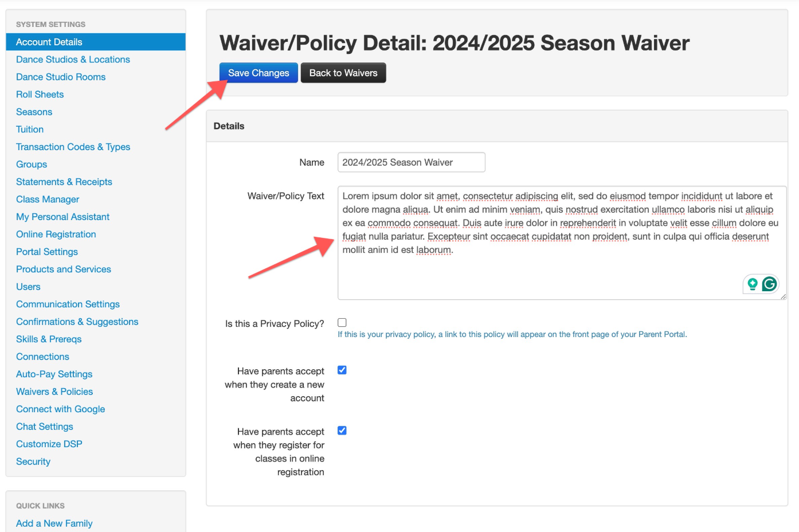799x532 pixels.
Task: Open Online Registration settings
Action: tap(56, 234)
